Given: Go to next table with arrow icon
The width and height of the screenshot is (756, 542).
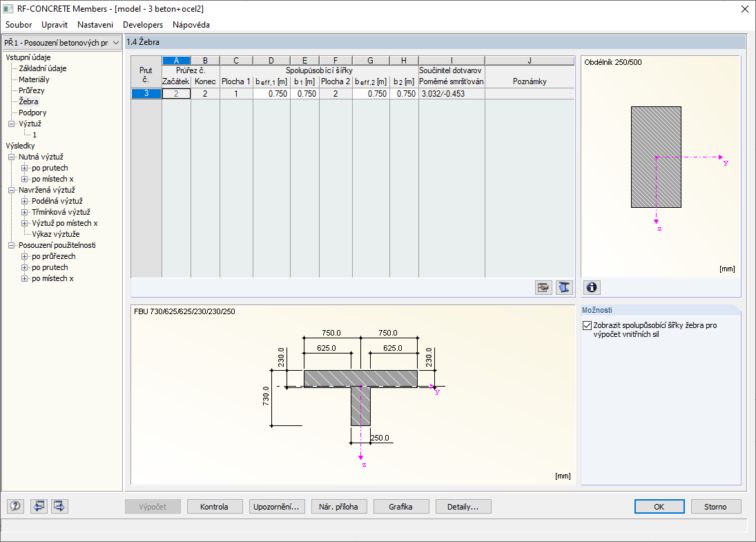Looking at the screenshot, I should point(60,506).
